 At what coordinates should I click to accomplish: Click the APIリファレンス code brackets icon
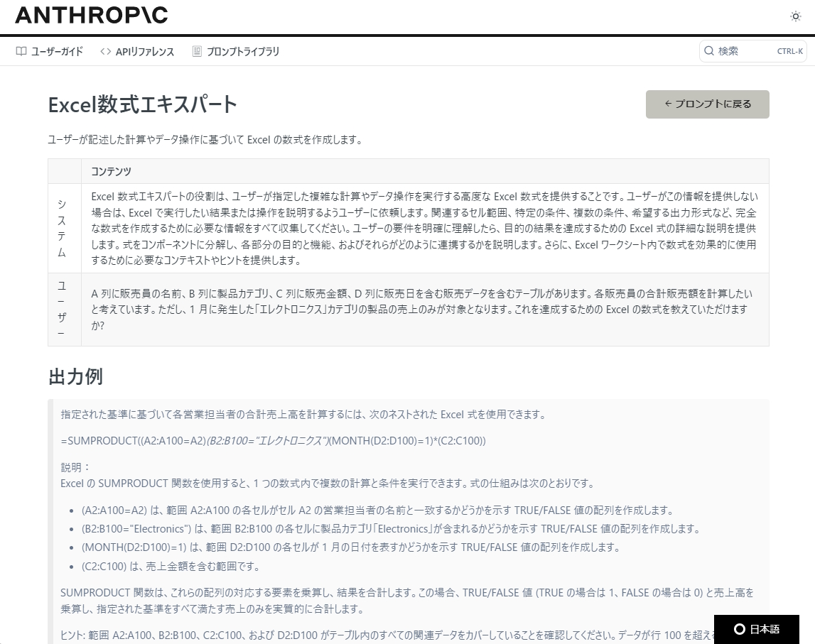105,50
